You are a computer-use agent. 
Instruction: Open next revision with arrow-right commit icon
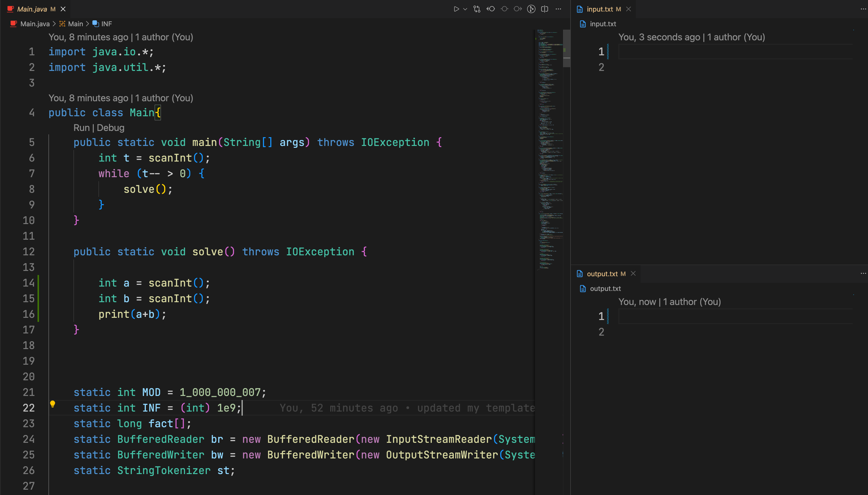[518, 9]
